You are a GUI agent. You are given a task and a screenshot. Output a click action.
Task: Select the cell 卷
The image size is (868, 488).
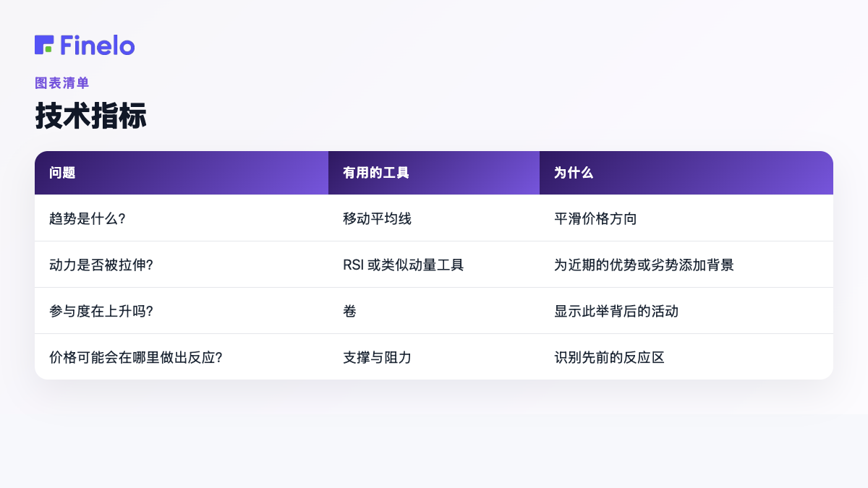434,311
